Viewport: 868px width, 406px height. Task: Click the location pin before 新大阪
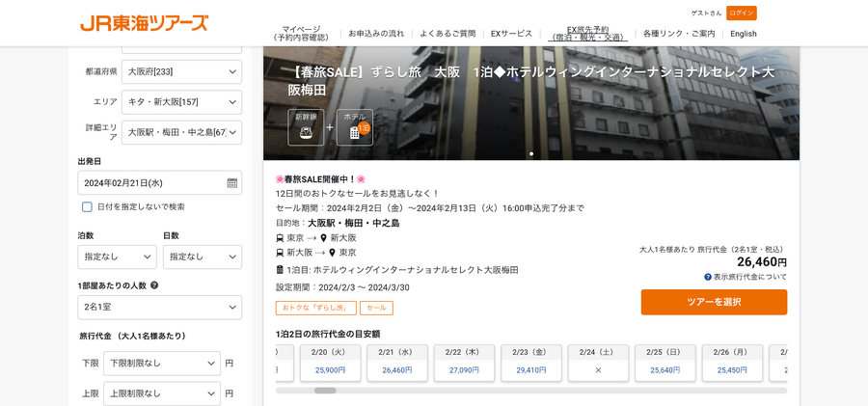point(323,238)
